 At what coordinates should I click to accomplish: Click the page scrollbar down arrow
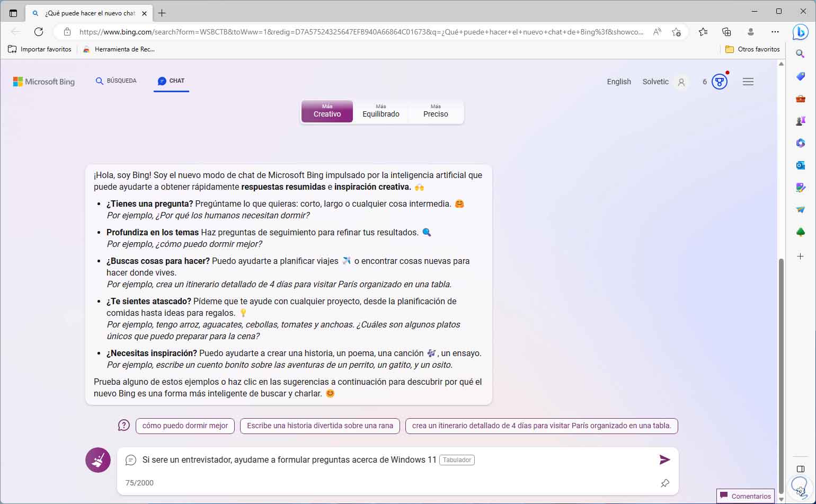point(780,499)
